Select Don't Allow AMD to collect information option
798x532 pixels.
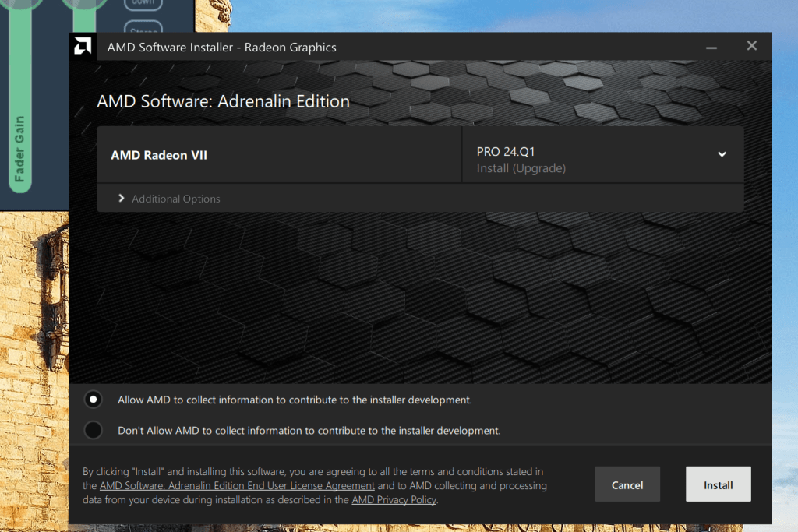tap(94, 430)
